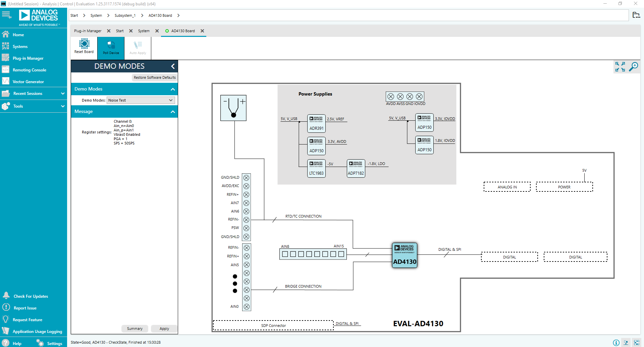644x347 pixels.
Task: Click the LTC1983 chip block
Action: pos(316,168)
